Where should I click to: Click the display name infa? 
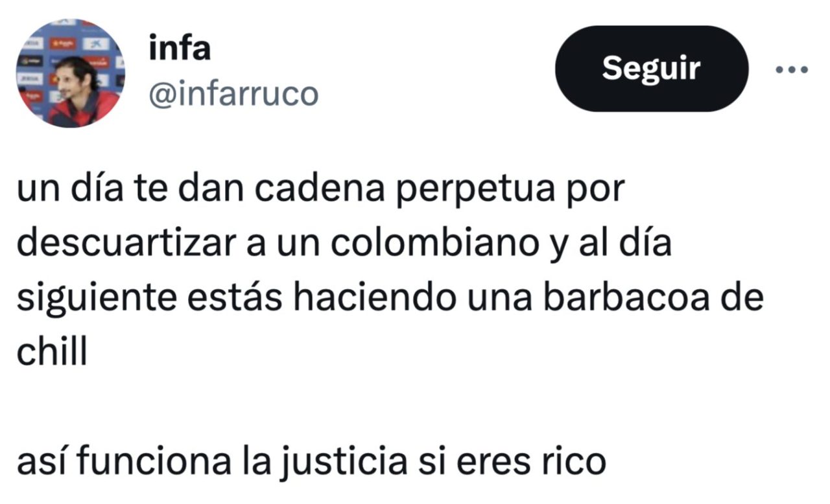[x=180, y=49]
